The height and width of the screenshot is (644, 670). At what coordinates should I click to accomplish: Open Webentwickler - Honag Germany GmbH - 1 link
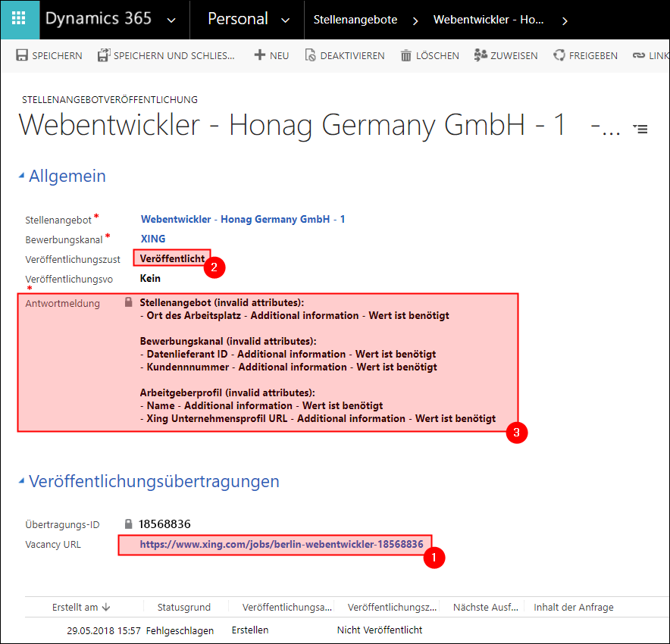click(x=243, y=219)
